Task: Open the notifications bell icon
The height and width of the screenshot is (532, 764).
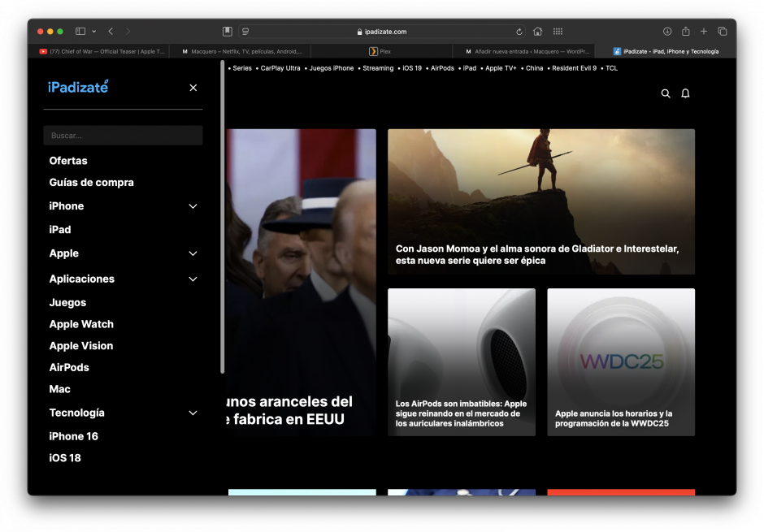Action: click(x=685, y=93)
